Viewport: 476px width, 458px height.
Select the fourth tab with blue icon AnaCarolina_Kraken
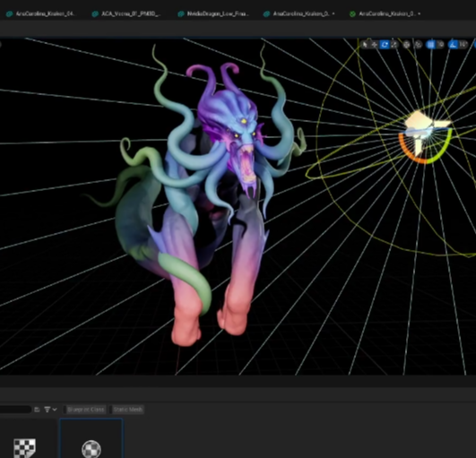click(x=299, y=13)
